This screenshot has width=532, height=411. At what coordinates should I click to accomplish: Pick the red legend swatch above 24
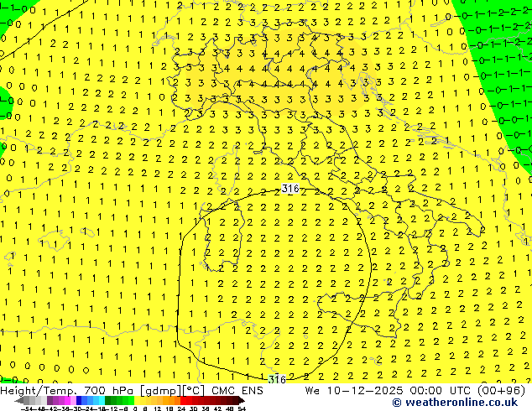click(x=183, y=401)
